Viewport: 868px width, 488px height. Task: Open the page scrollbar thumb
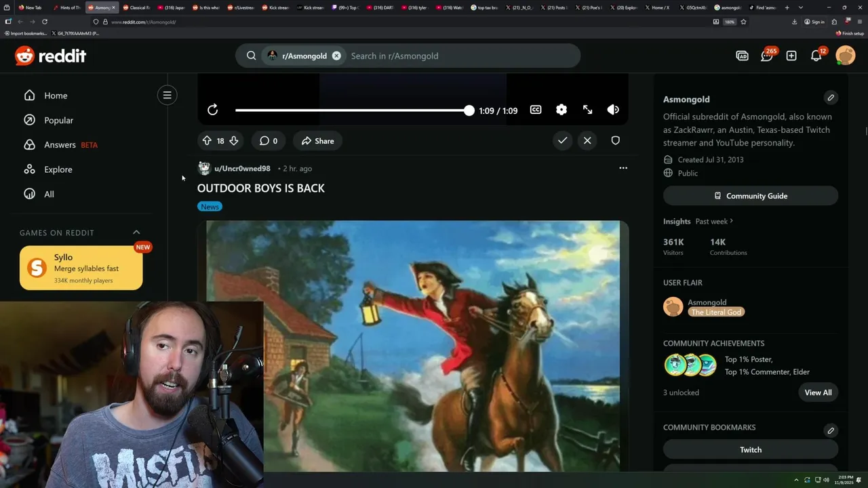pos(865,131)
